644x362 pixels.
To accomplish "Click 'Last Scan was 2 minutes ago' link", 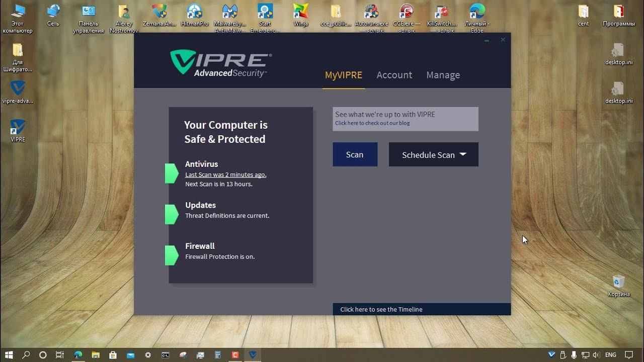I will pos(226,174).
